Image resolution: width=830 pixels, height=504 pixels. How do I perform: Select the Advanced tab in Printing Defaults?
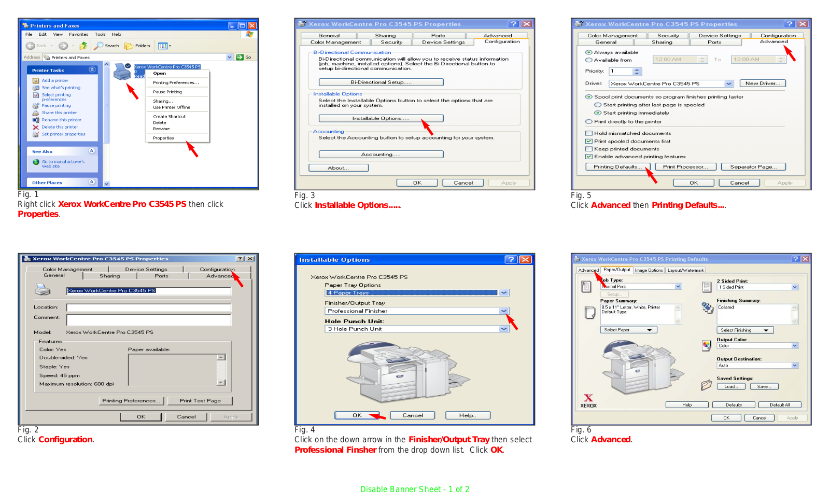pyautogui.click(x=588, y=270)
